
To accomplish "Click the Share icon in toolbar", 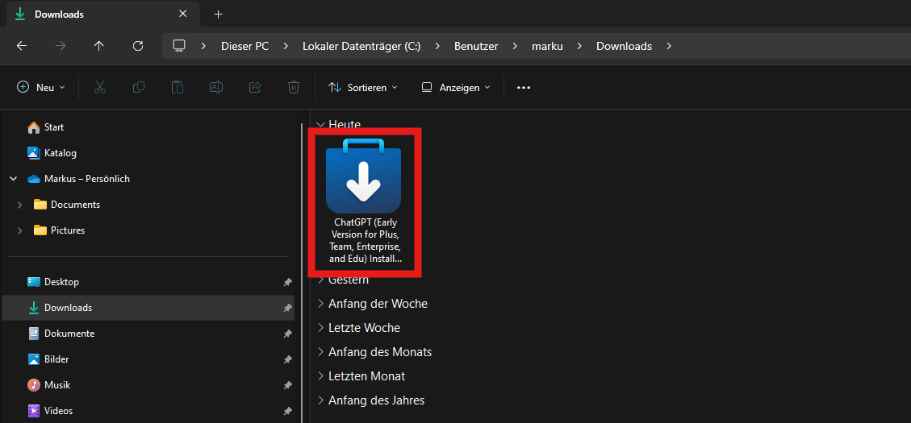I will [255, 88].
